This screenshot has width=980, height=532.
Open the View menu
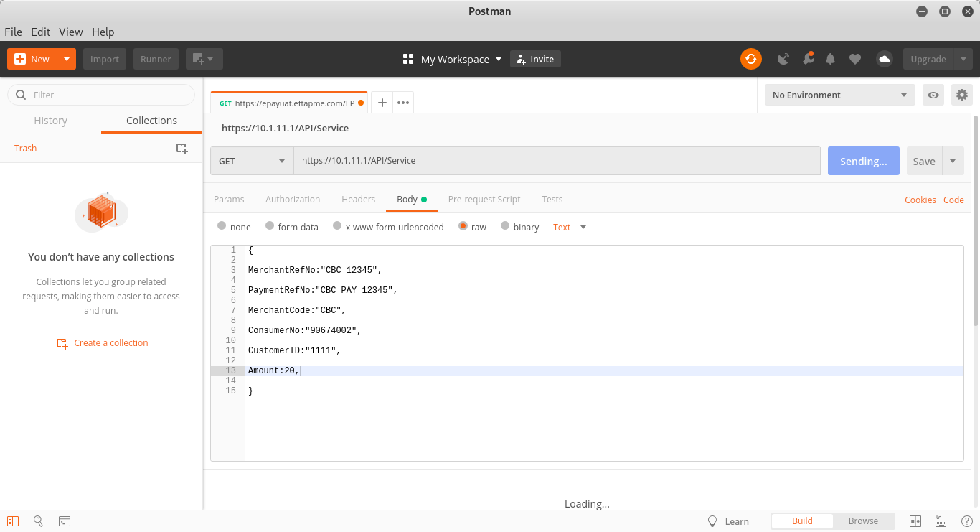coord(71,32)
